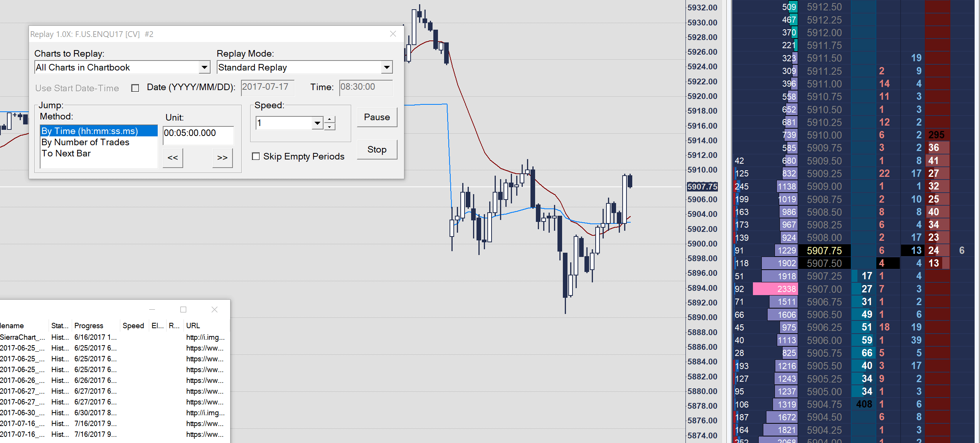Expand the Replay Mode dropdown

click(x=387, y=67)
